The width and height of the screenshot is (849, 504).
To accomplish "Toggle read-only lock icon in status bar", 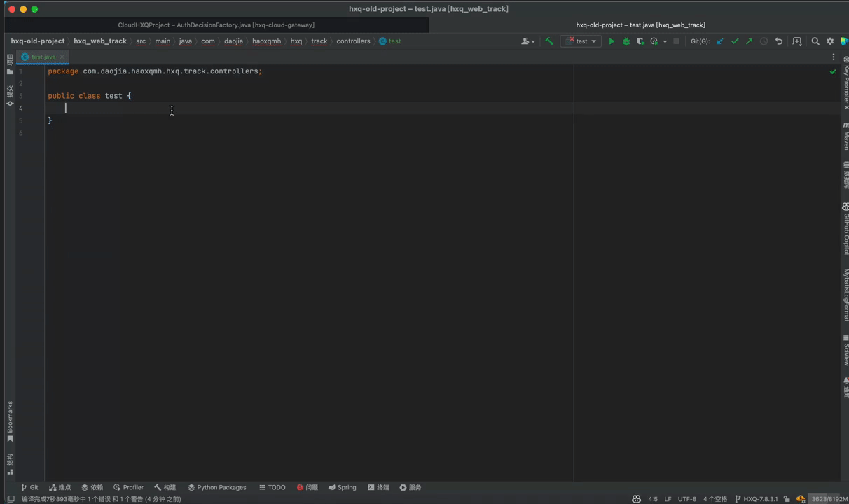I will pyautogui.click(x=787, y=499).
